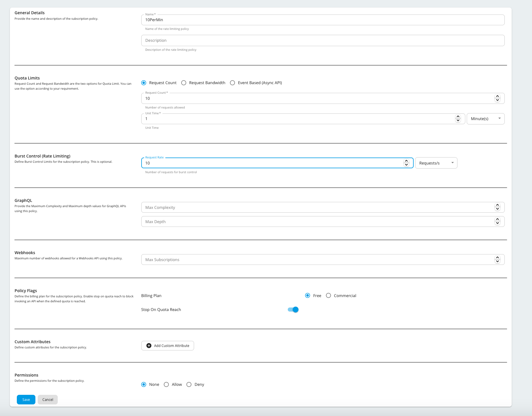Increment the Request Count stepper arrow
This screenshot has height=416, width=532.
pyautogui.click(x=497, y=97)
